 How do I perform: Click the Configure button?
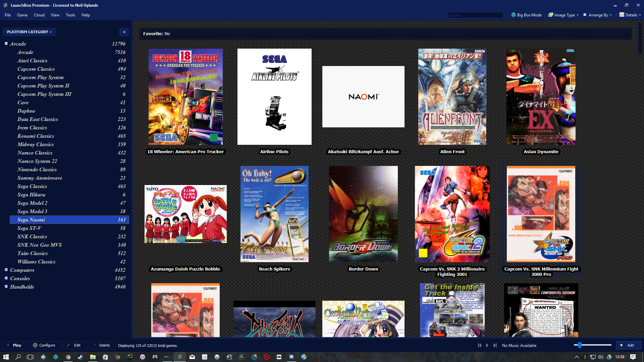(x=45, y=345)
